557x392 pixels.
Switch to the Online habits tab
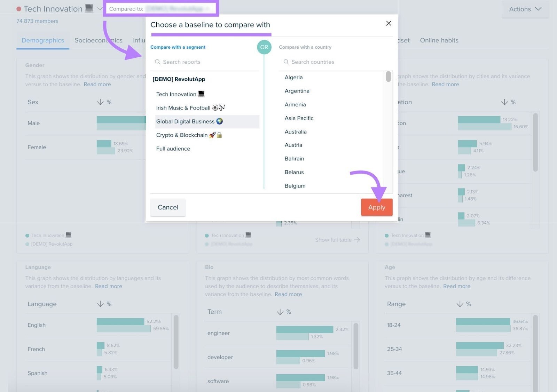[439, 40]
